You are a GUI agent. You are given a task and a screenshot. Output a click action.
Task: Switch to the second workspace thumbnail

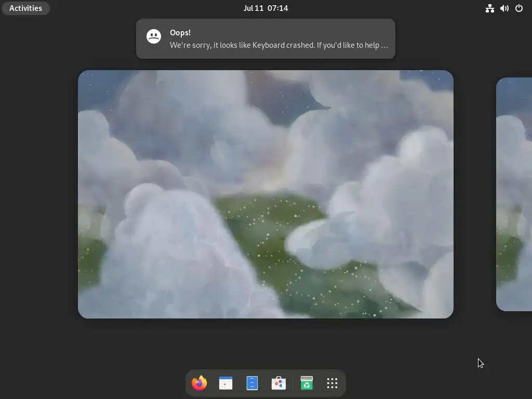pyautogui.click(x=514, y=194)
